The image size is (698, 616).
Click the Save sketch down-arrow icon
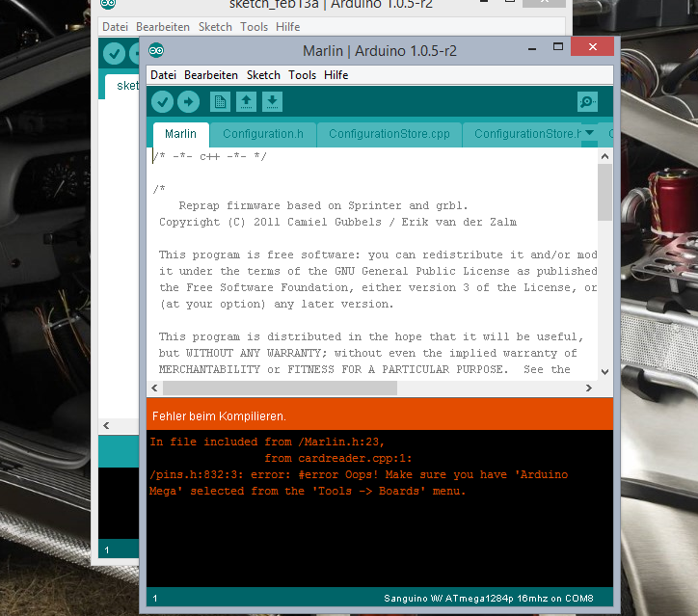coord(272,101)
